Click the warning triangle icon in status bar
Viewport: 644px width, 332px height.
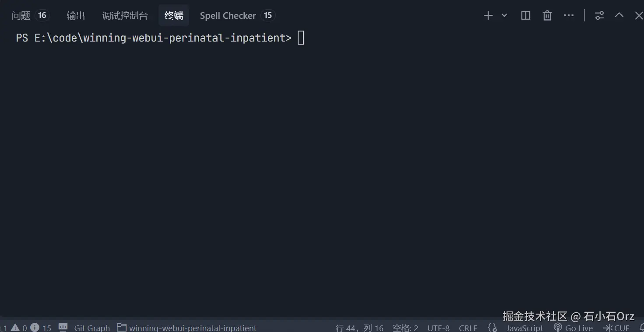point(15,327)
